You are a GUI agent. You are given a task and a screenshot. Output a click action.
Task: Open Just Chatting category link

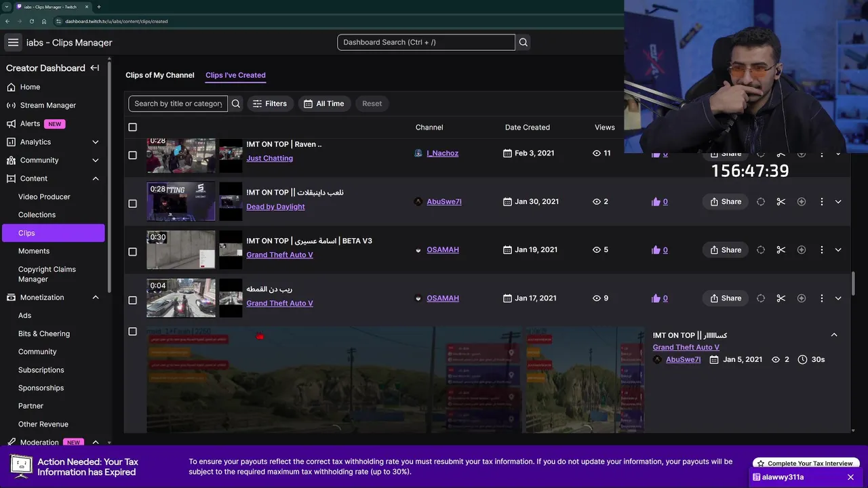click(269, 158)
